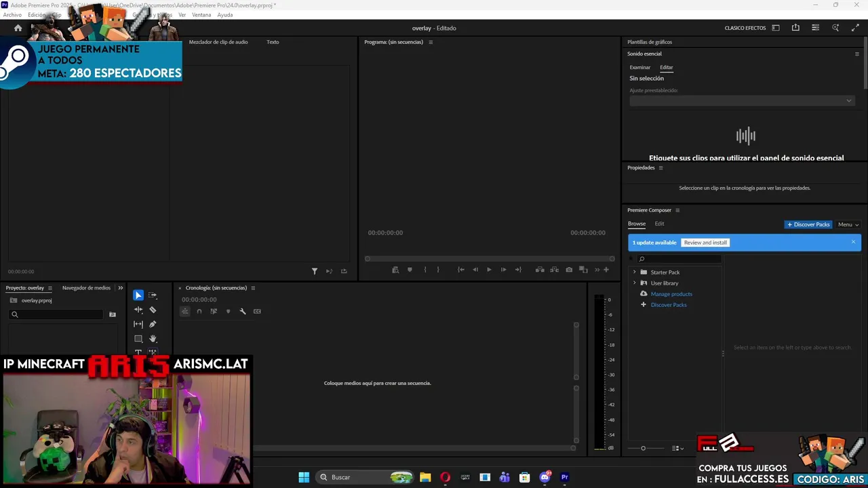The width and height of the screenshot is (868, 488).
Task: Open Quick Export share icon
Action: pos(795,28)
